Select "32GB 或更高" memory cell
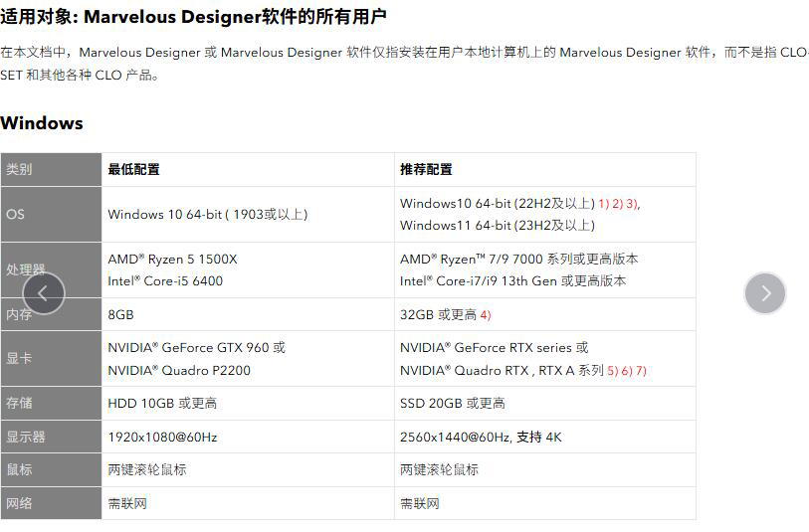 438,314
